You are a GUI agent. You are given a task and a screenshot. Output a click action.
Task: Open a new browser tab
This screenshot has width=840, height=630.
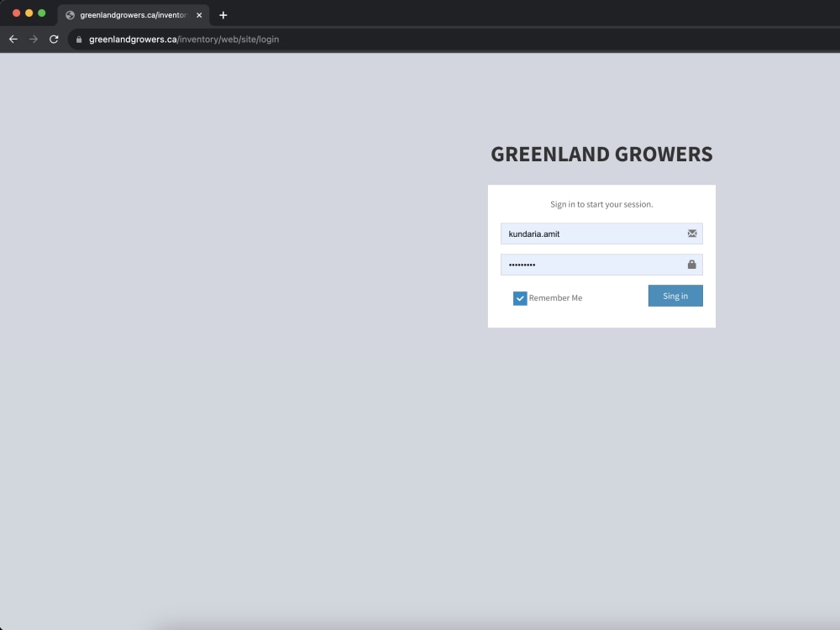tap(223, 15)
